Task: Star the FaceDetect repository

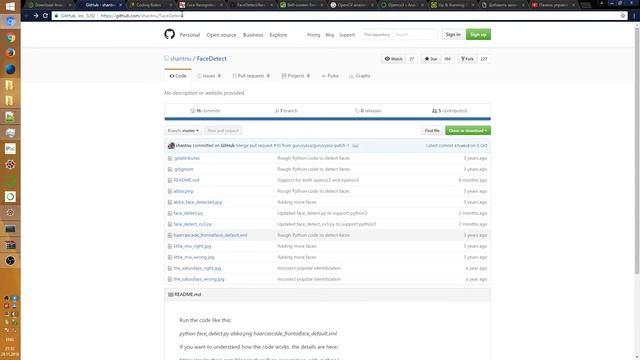Action: click(431, 59)
